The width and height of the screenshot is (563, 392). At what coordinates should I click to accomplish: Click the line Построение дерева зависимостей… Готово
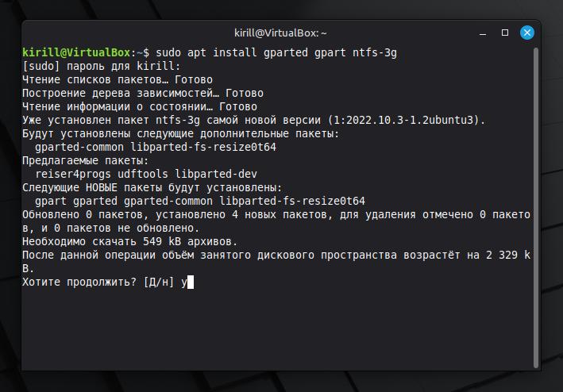143,93
